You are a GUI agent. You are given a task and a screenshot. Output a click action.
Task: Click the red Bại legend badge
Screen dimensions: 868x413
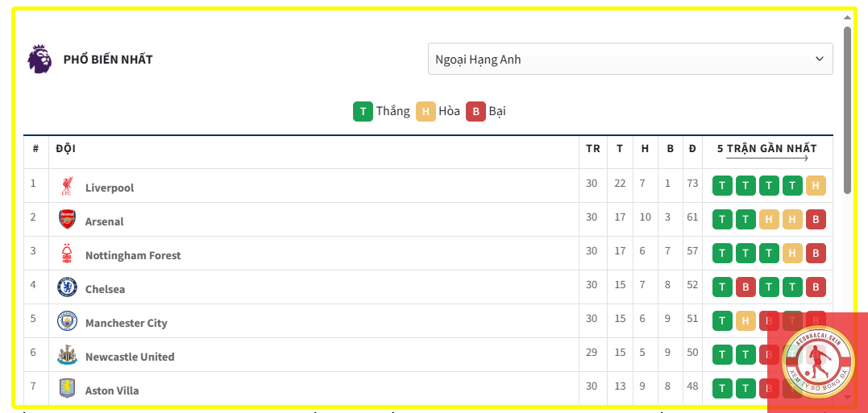click(476, 111)
